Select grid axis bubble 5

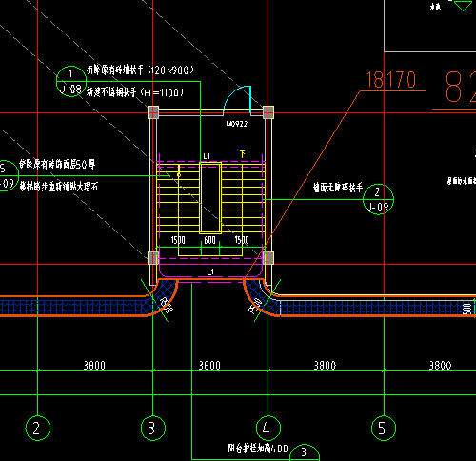[x=384, y=428]
